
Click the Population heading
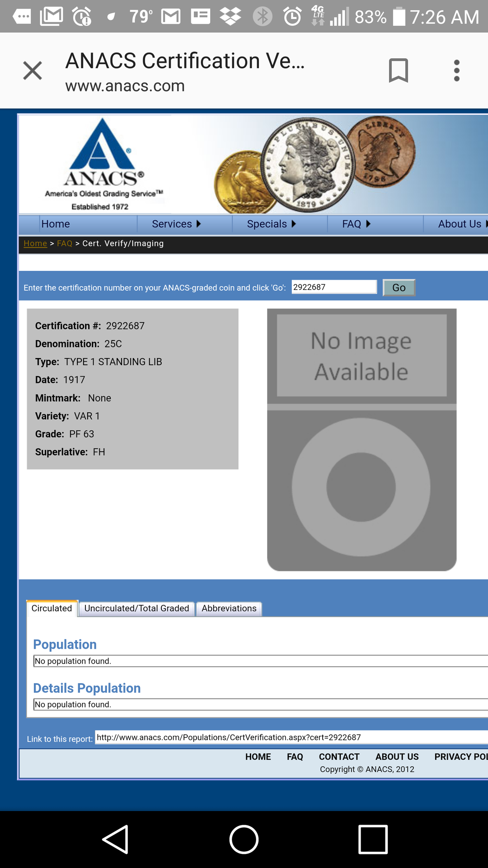point(65,644)
